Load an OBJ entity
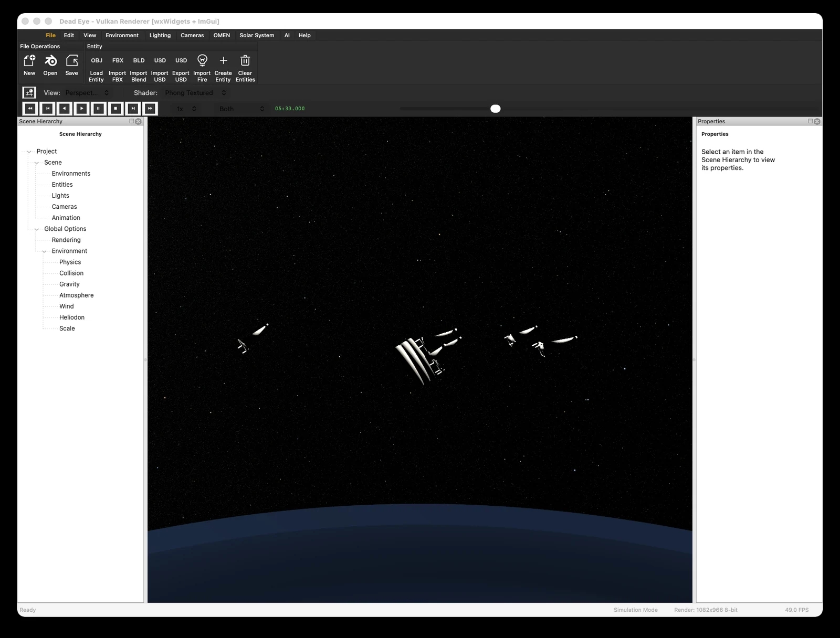This screenshot has height=638, width=840. coord(97,60)
